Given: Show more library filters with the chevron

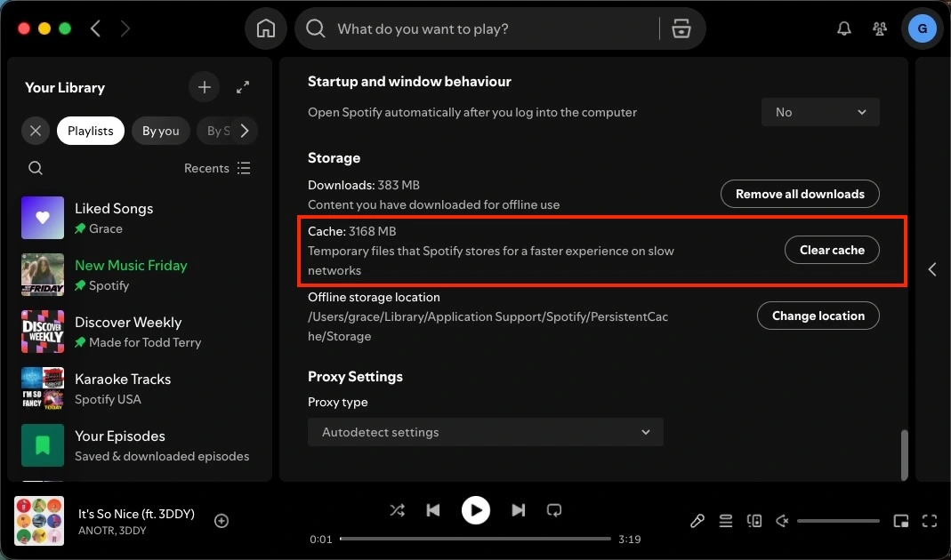Looking at the screenshot, I should point(245,131).
